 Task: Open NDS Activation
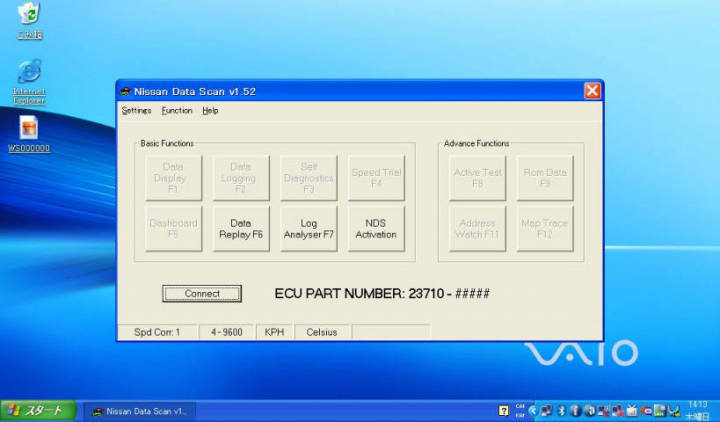click(376, 229)
